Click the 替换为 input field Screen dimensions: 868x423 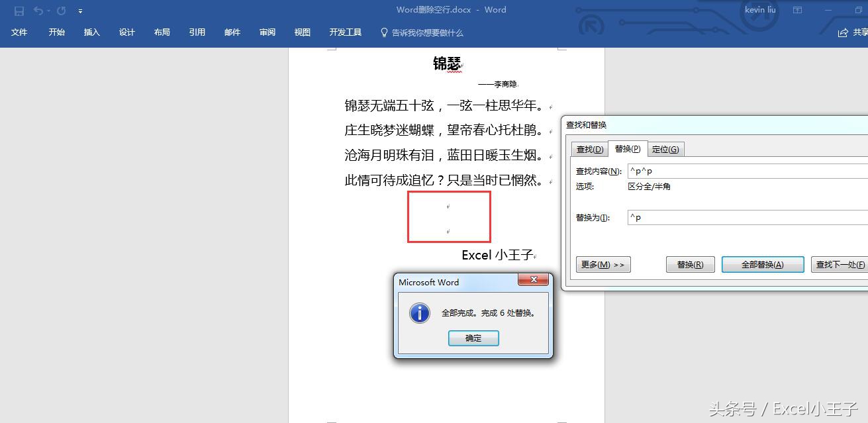point(747,217)
